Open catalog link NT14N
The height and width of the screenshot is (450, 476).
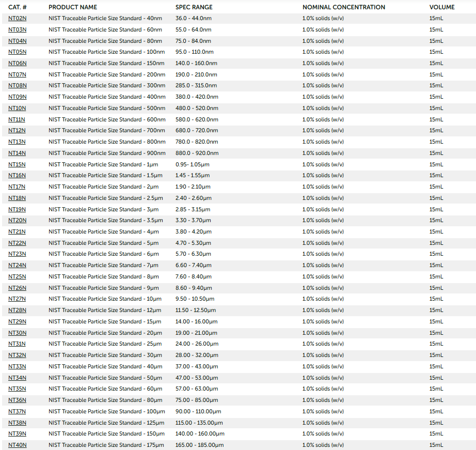pos(17,153)
